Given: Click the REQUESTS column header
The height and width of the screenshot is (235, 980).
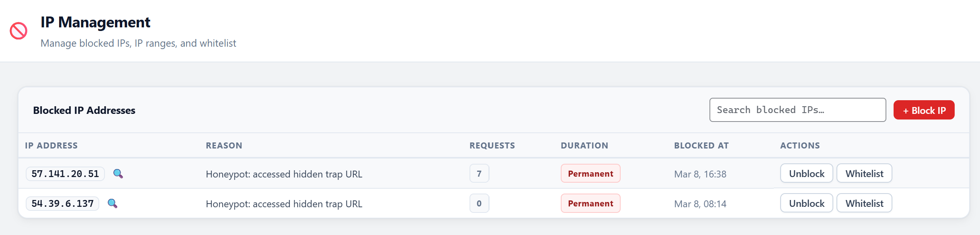Looking at the screenshot, I should (x=492, y=145).
